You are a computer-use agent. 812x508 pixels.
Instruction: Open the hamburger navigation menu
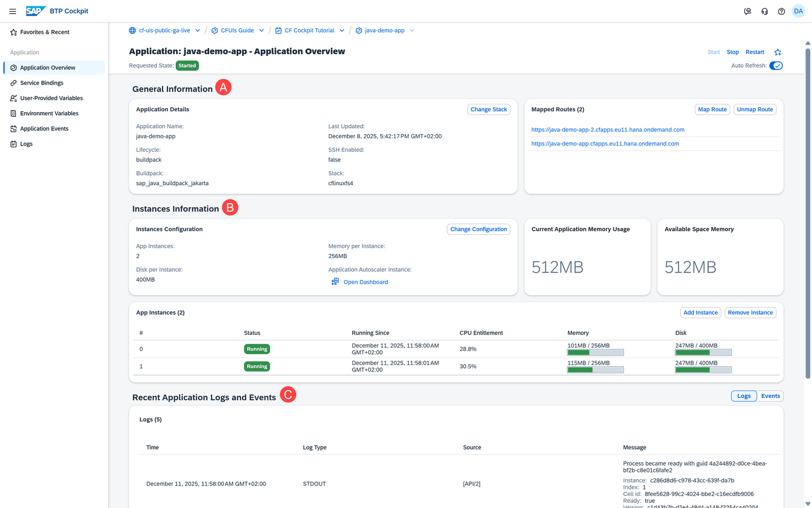coord(12,11)
